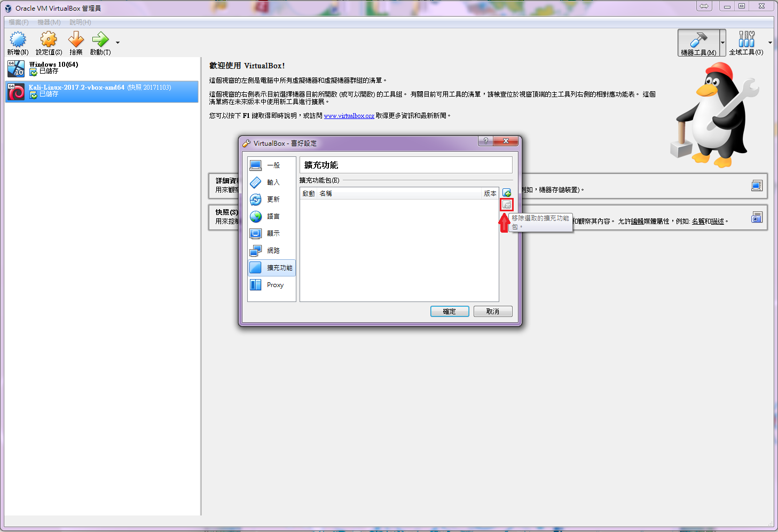Screen dimensions: 778x532
Task: Click the 新增 (New) machine icon
Action: click(x=18, y=40)
